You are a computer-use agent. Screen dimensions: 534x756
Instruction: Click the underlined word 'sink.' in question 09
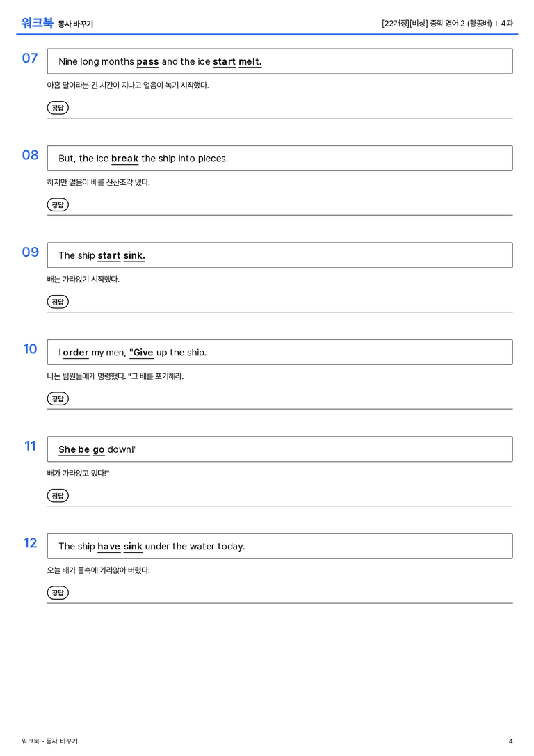(134, 255)
